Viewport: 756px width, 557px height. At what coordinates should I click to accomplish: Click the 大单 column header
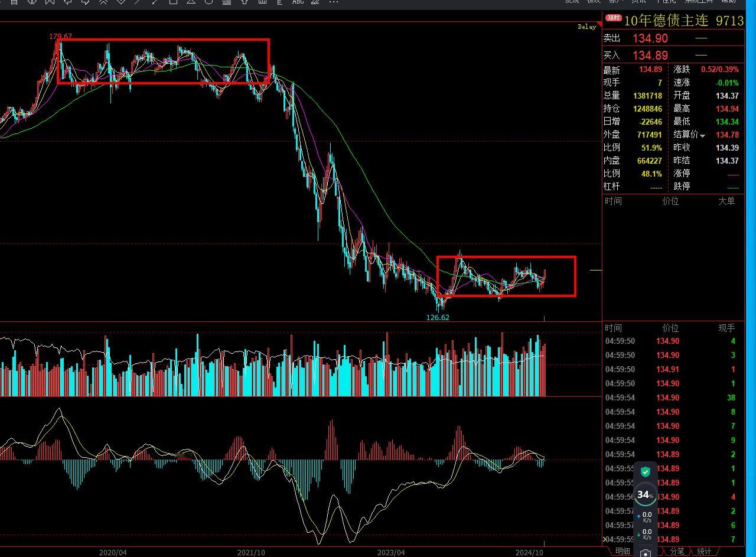pos(726,201)
